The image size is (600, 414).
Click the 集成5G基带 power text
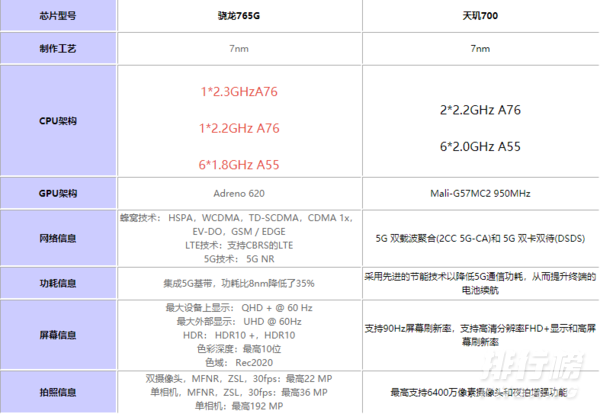point(239,284)
